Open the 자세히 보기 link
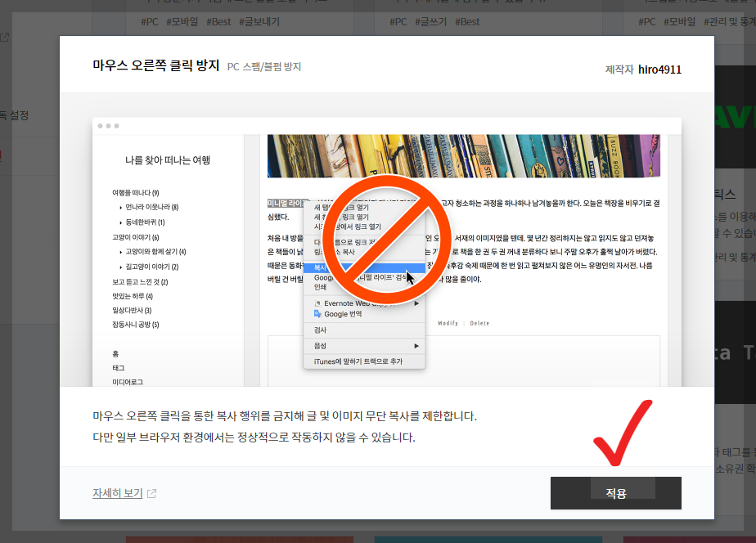 tap(119, 492)
